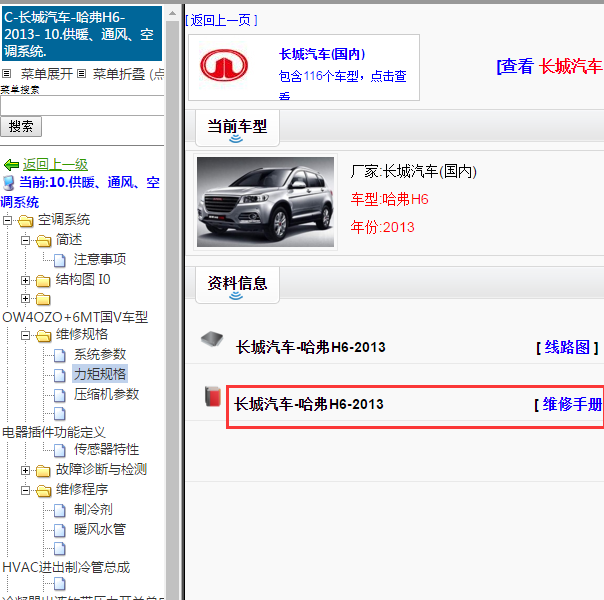This screenshot has width=604, height=600.
Task: Select the 暖风水管 tree item
Action: point(100,530)
